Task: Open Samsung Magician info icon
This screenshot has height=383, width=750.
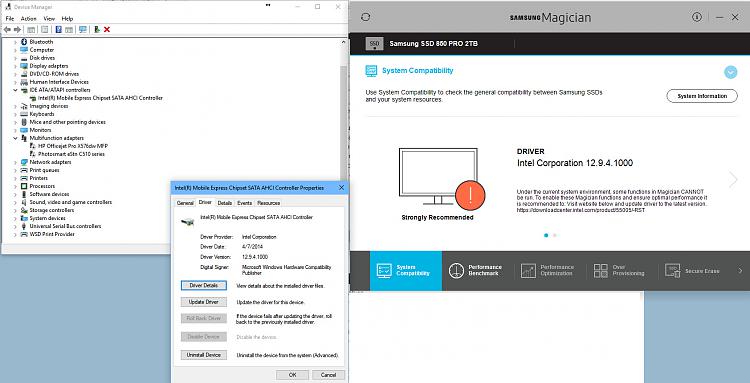Action: click(696, 17)
